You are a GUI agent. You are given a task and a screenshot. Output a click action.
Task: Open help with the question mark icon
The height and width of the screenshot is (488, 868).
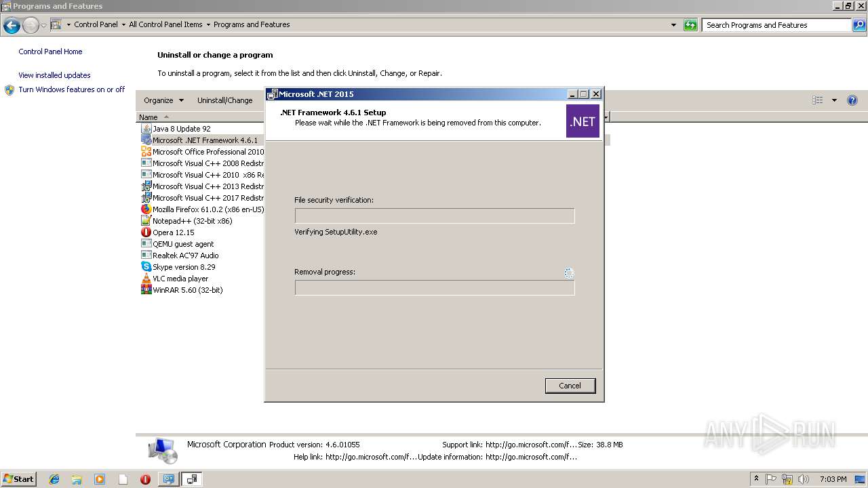pyautogui.click(x=852, y=100)
